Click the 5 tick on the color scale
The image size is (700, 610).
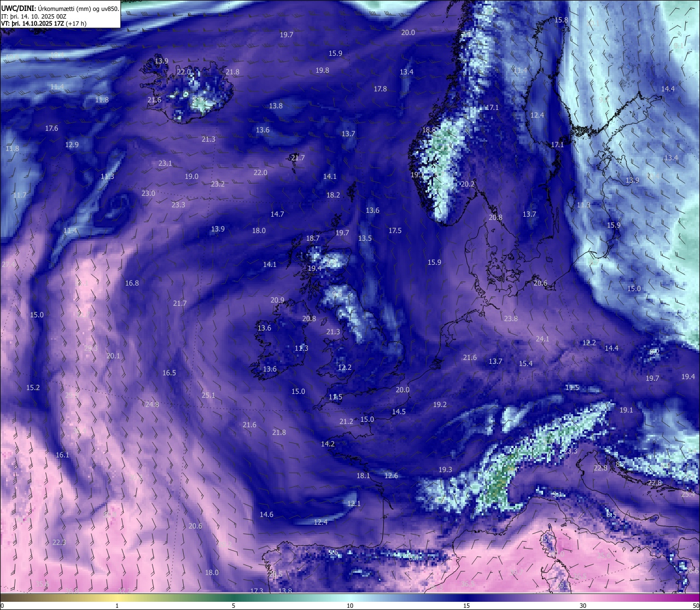pos(234,606)
